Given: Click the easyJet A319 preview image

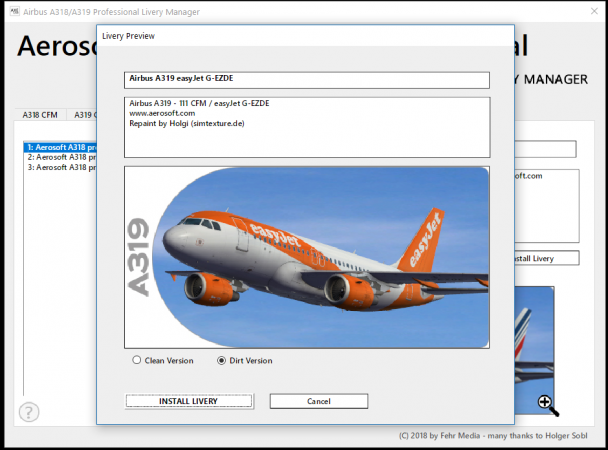Looking at the screenshot, I should (307, 257).
